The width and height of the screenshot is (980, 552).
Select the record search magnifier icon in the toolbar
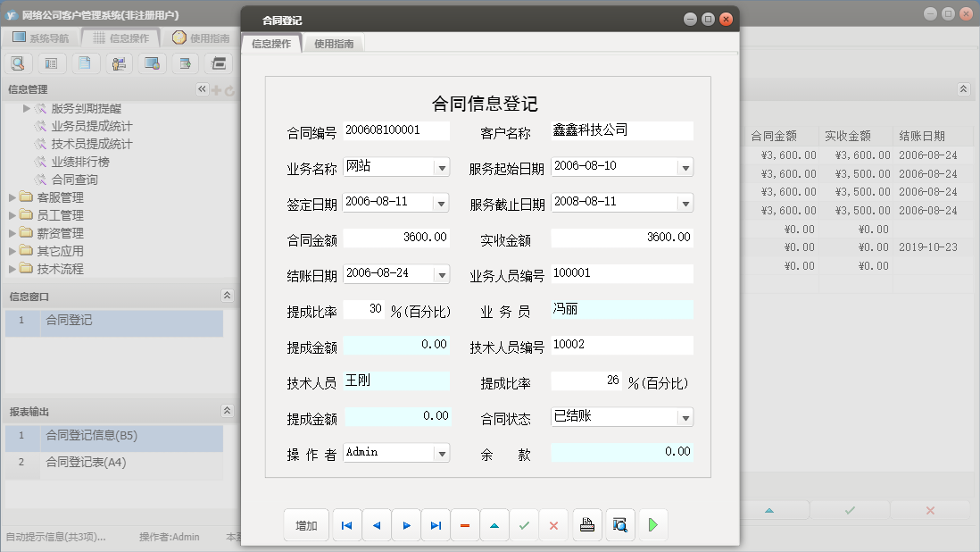pyautogui.click(x=18, y=63)
